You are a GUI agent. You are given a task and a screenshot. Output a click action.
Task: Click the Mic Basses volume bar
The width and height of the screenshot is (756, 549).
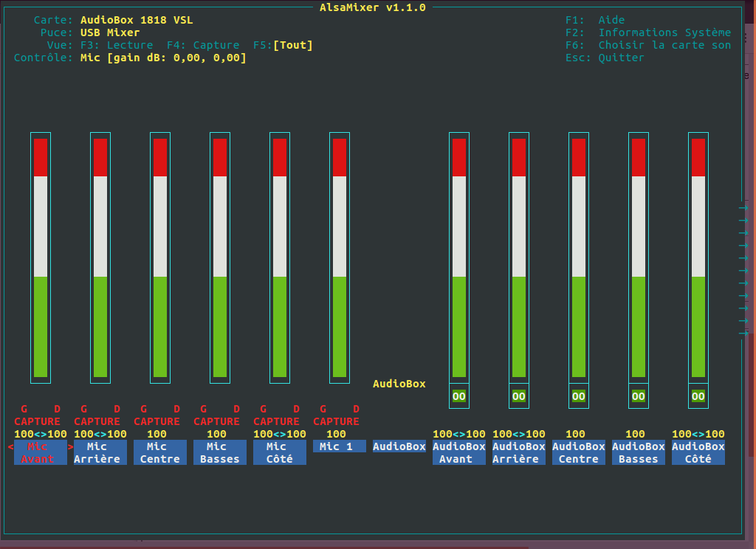(x=220, y=258)
